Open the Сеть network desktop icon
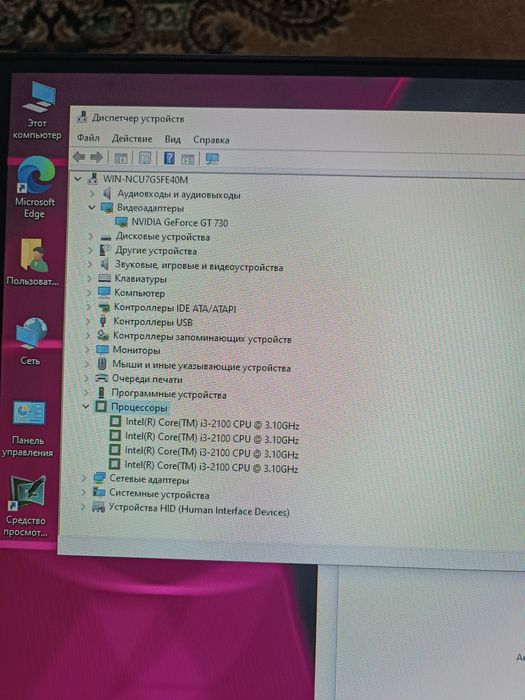This screenshot has height=700, width=525. click(x=31, y=341)
